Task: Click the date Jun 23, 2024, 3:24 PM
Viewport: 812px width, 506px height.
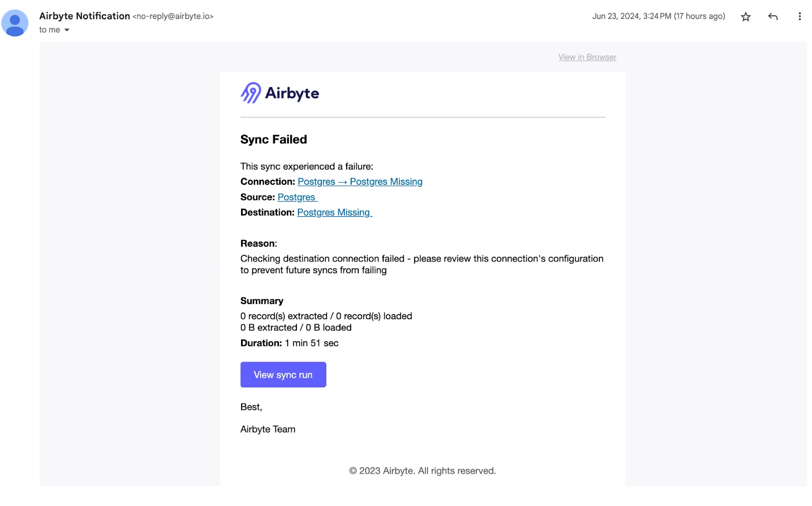Action: pos(632,16)
